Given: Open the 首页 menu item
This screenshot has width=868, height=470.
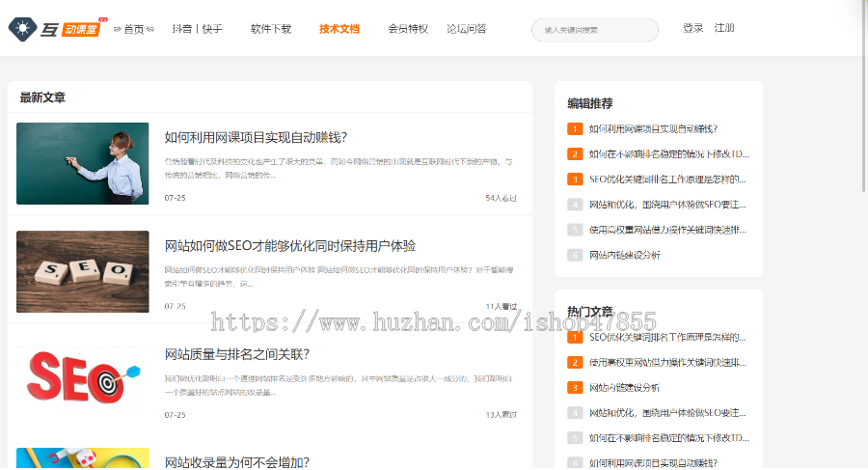Looking at the screenshot, I should (133, 29).
